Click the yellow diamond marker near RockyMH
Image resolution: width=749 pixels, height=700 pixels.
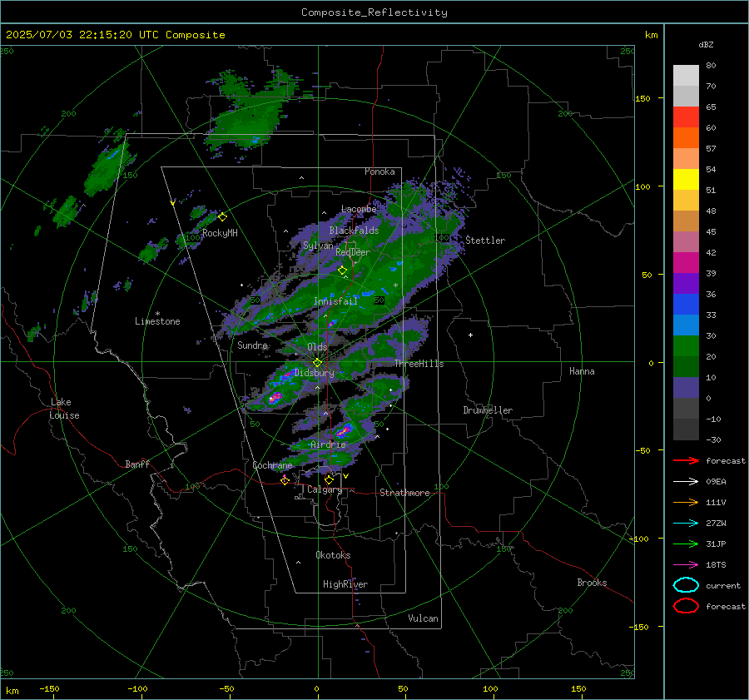[222, 217]
